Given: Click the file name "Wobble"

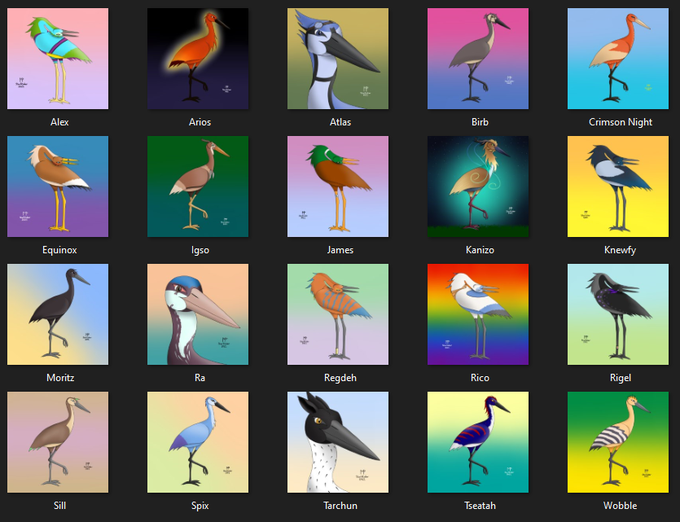Looking at the screenshot, I should (x=620, y=506).
